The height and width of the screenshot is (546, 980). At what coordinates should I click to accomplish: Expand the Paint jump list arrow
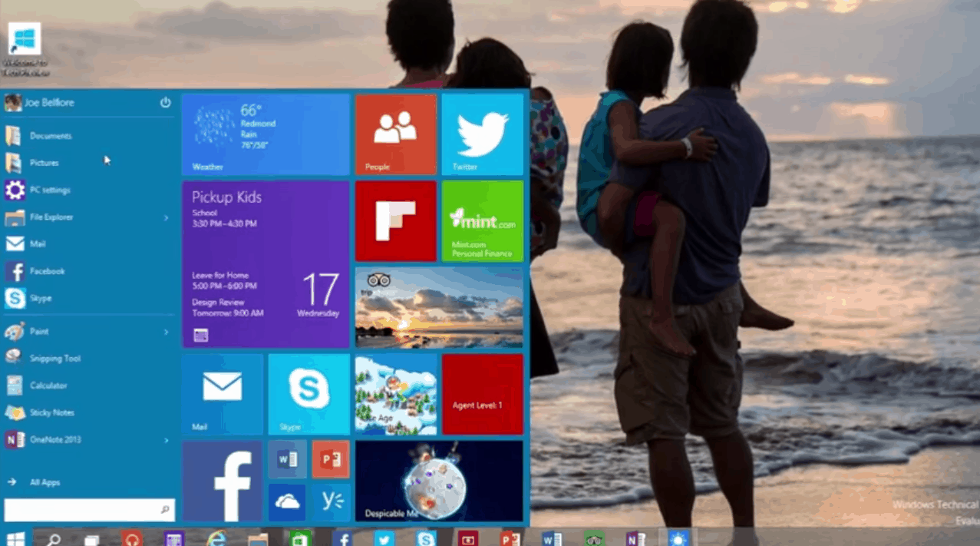[166, 332]
